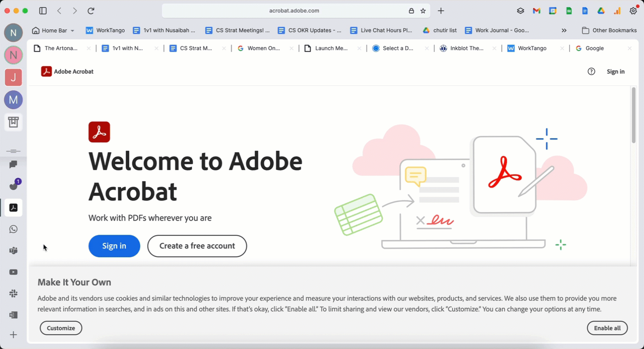
Task: Switch to the J profile avatar
Action: click(x=13, y=77)
